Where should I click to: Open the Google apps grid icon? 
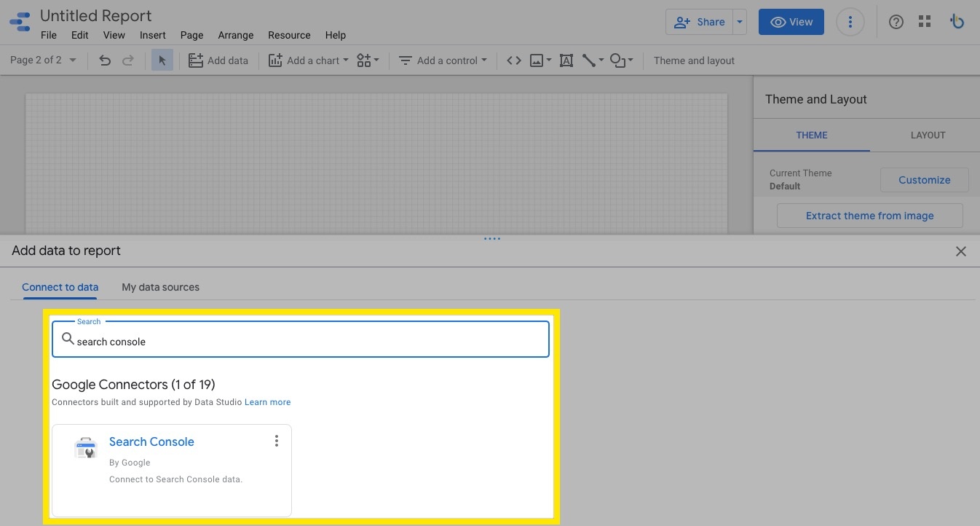(925, 22)
